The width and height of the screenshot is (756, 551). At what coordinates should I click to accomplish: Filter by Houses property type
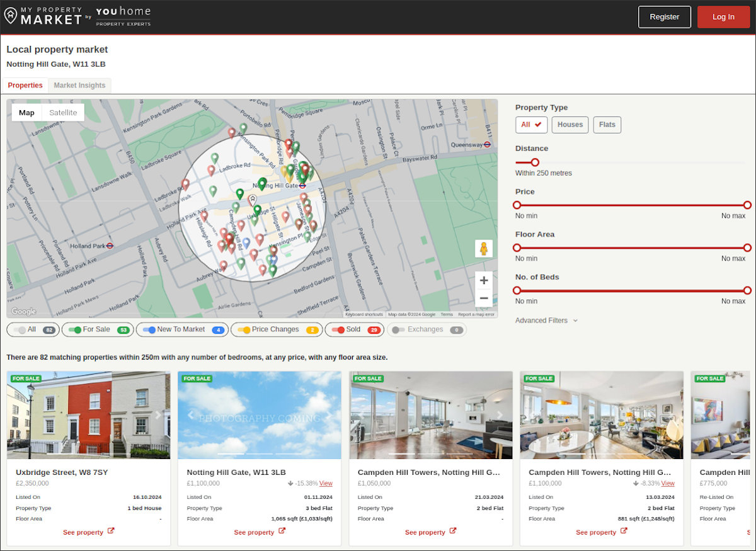(x=570, y=125)
